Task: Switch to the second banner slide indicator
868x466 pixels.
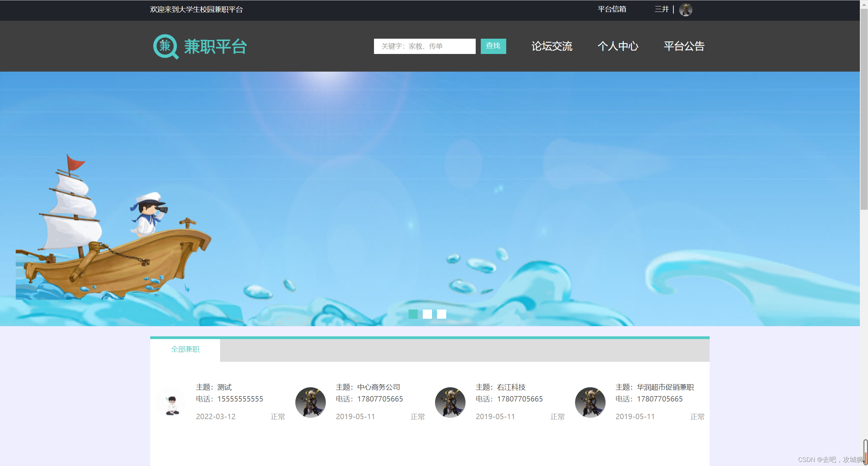Action: (x=427, y=314)
